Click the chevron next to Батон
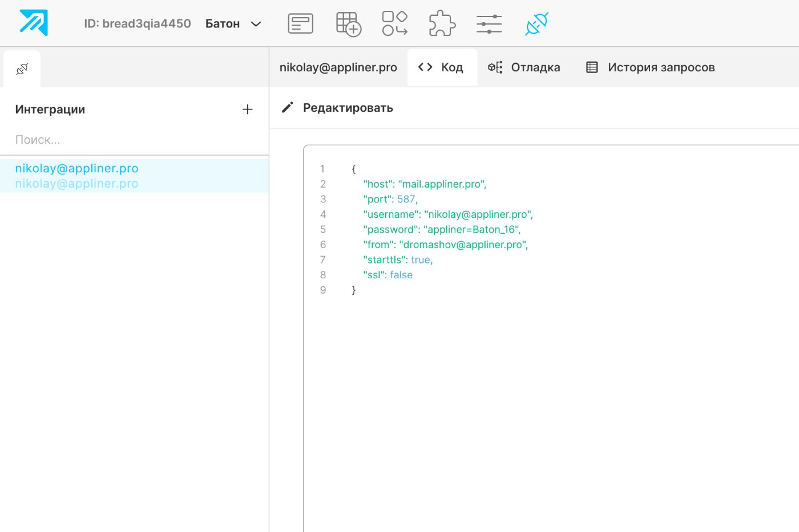The image size is (799, 532). [256, 24]
